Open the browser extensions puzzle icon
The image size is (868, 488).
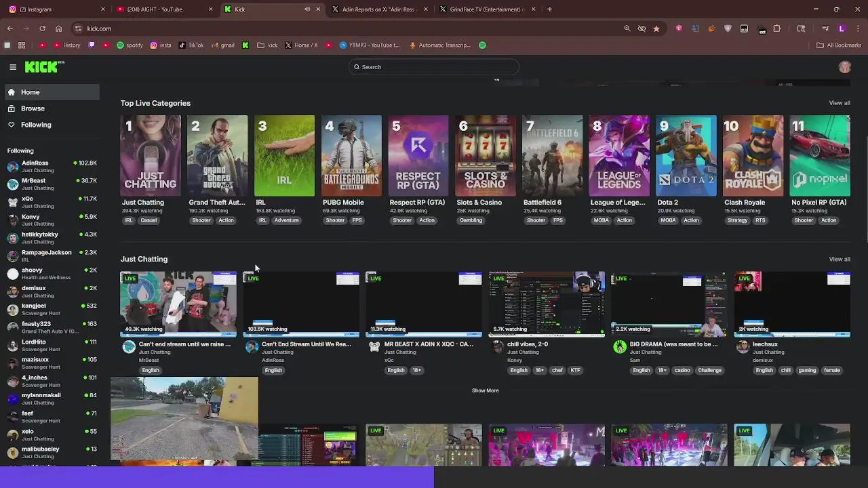[x=777, y=28]
